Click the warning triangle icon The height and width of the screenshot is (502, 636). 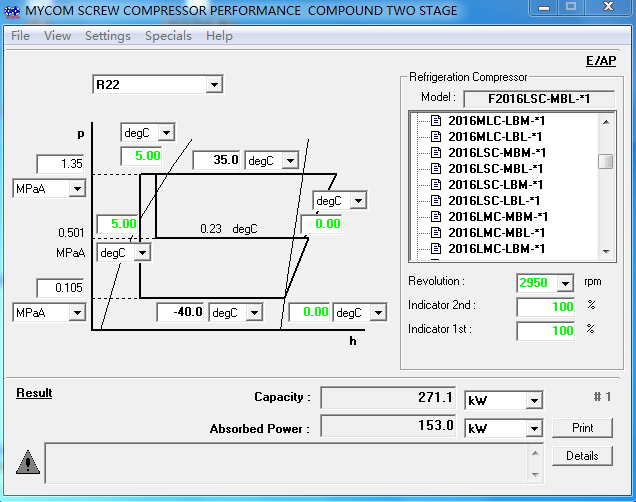coord(29,461)
